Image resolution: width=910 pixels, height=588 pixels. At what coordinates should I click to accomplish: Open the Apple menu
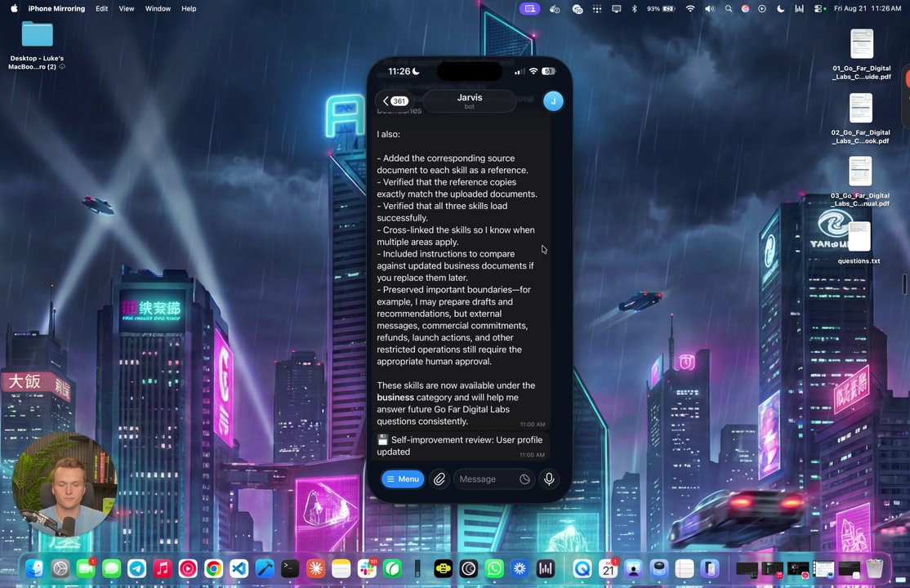(14, 9)
